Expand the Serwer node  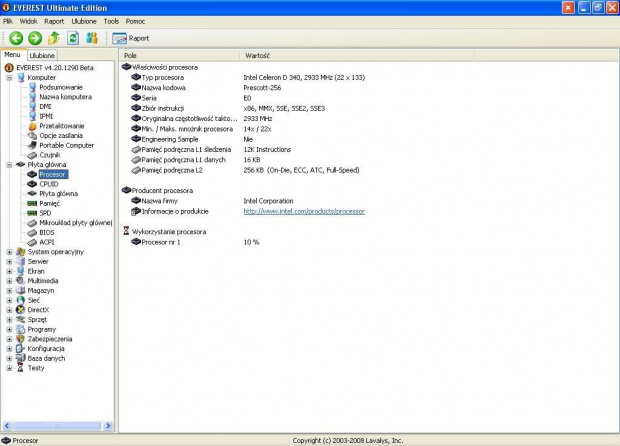[x=9, y=261]
